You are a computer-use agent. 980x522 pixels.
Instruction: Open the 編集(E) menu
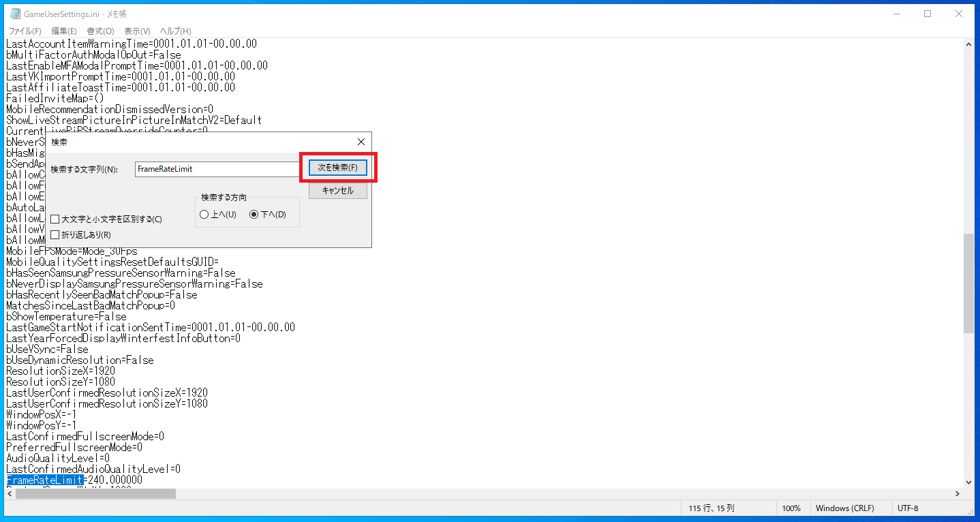(x=64, y=31)
